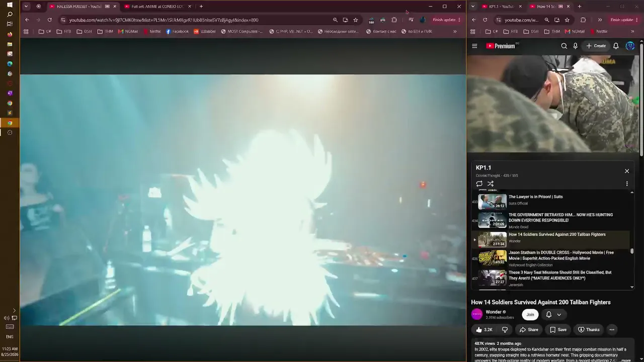Expand Wonder subscription notification dropdown
The image size is (644, 362).
[553, 315]
